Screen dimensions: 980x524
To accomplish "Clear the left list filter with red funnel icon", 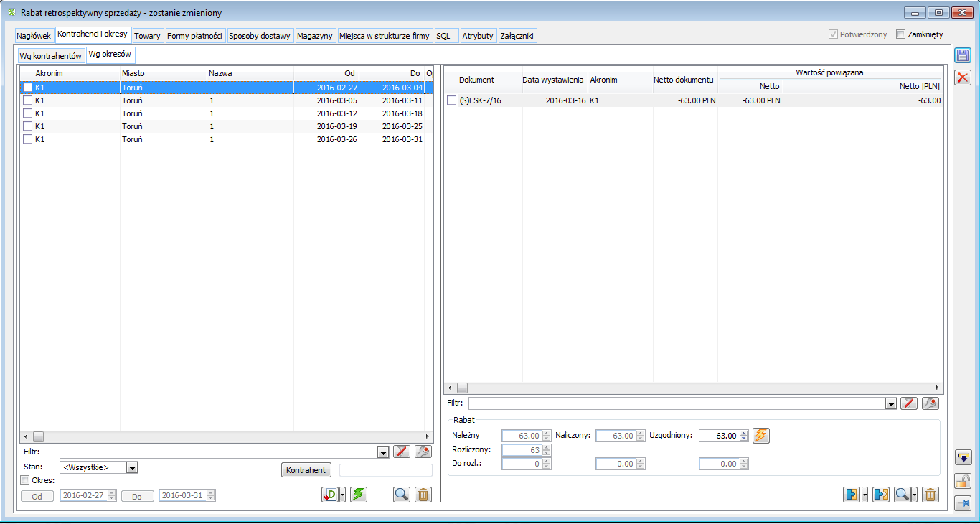I will 402,452.
